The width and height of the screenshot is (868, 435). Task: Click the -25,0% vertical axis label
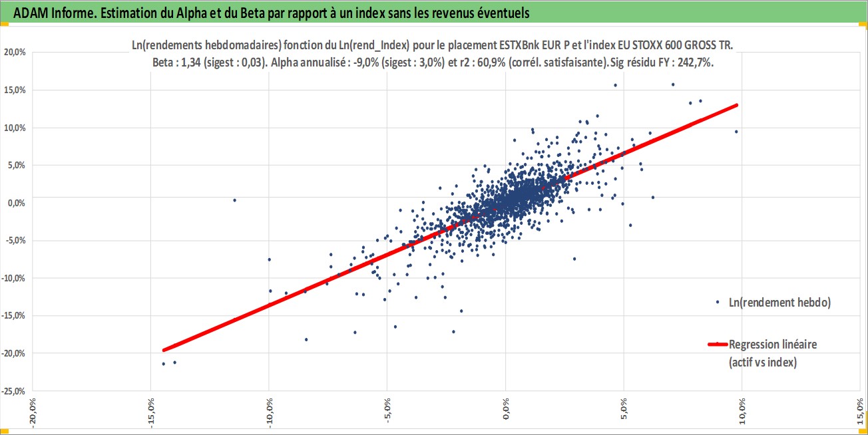[14, 390]
